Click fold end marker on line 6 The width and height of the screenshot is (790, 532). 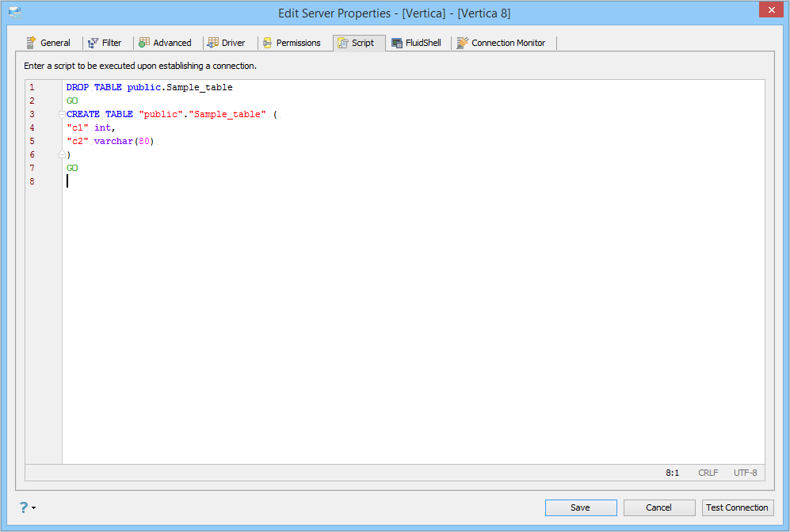(x=62, y=154)
